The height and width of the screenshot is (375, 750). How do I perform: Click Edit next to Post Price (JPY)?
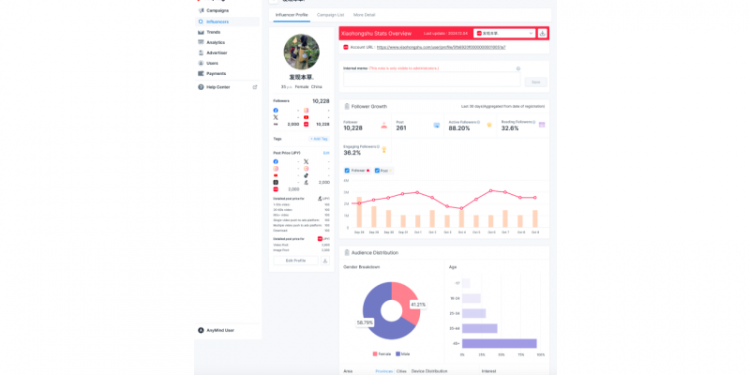(326, 153)
